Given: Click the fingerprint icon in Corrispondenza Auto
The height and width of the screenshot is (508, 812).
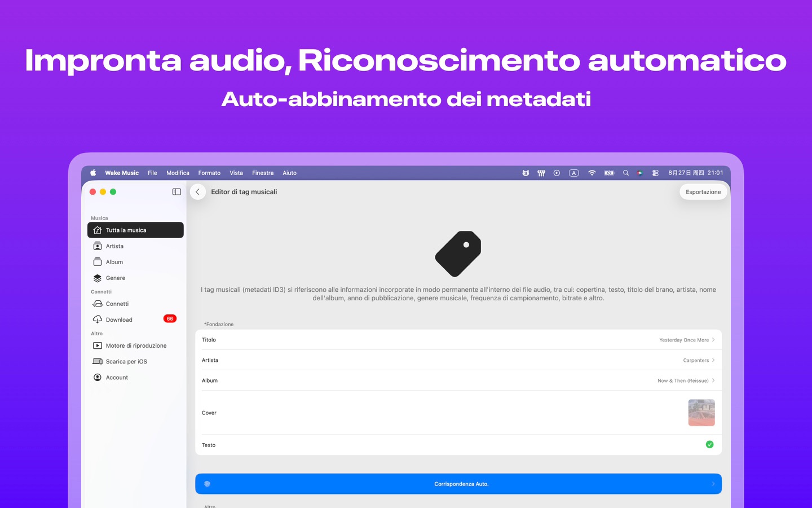Looking at the screenshot, I should point(207,484).
